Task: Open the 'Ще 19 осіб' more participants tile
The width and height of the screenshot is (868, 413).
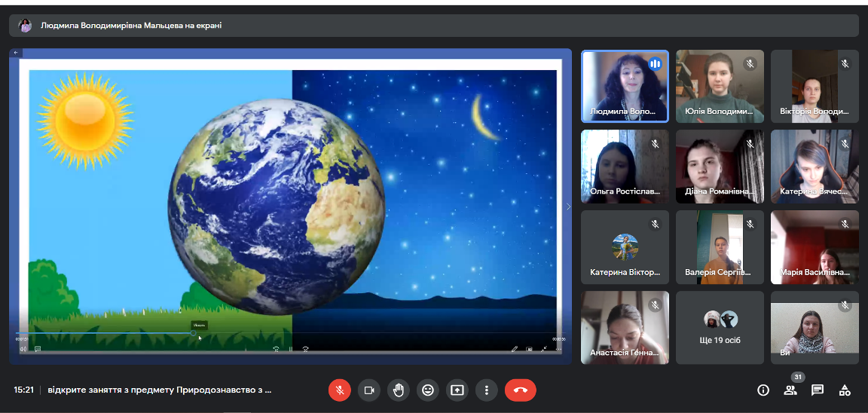Action: point(720,328)
